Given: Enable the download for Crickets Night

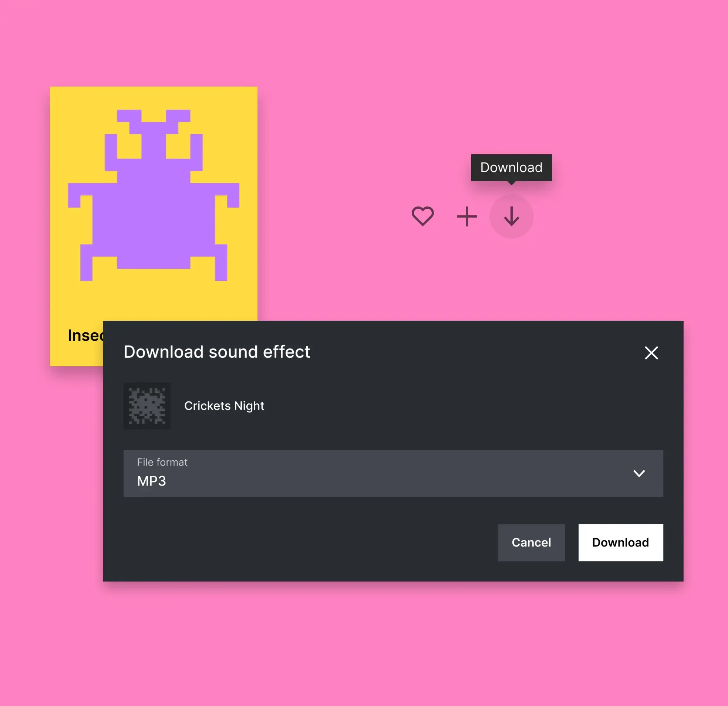Looking at the screenshot, I should [620, 541].
